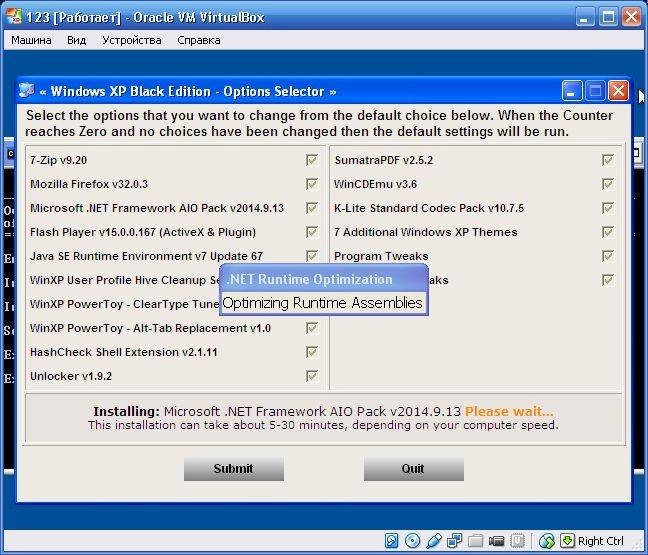This screenshot has height=555, width=648.
Task: Click the Program Tweaks label
Action: pos(381,256)
